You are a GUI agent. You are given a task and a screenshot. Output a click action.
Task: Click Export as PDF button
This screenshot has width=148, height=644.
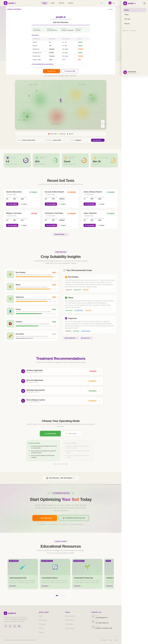click(70, 71)
